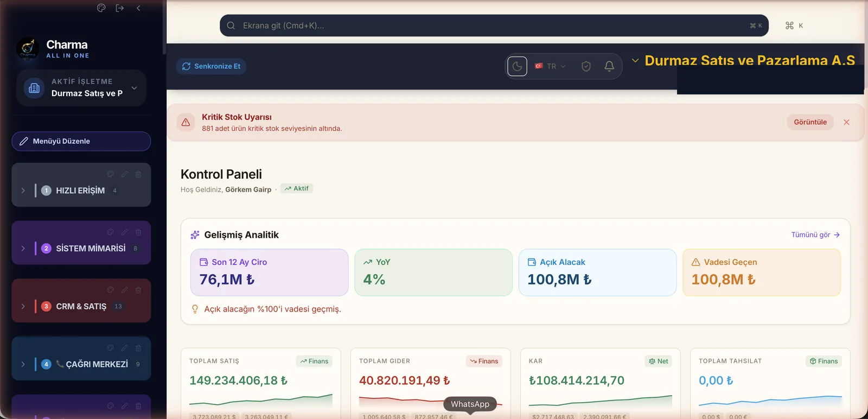Expand the CRM & SATIŞ menu section
The width and height of the screenshot is (868, 419).
[x=23, y=306]
